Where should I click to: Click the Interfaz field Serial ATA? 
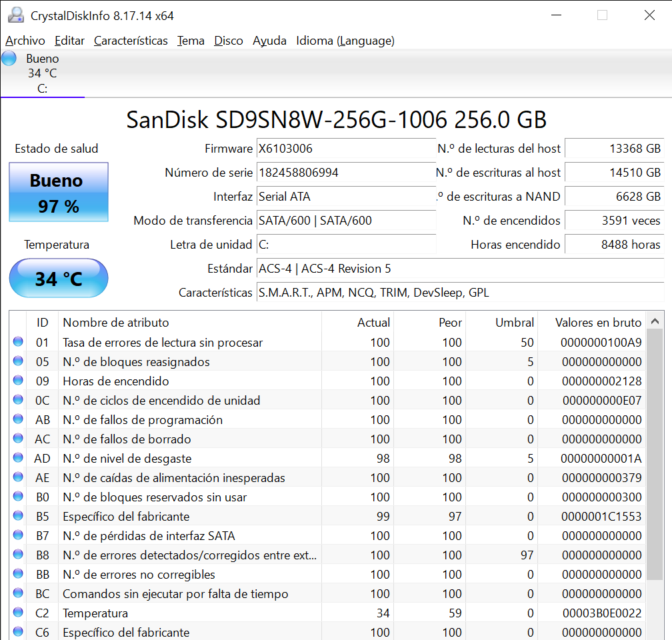tap(346, 196)
